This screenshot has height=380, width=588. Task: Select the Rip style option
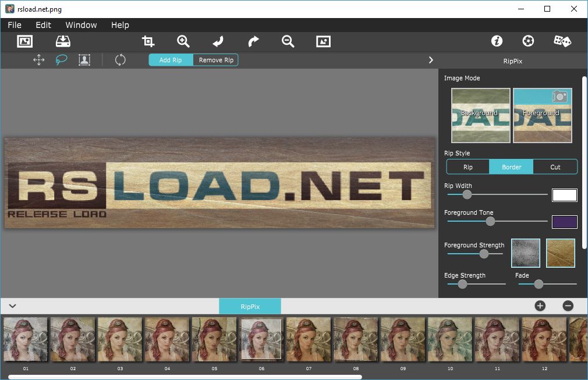468,167
